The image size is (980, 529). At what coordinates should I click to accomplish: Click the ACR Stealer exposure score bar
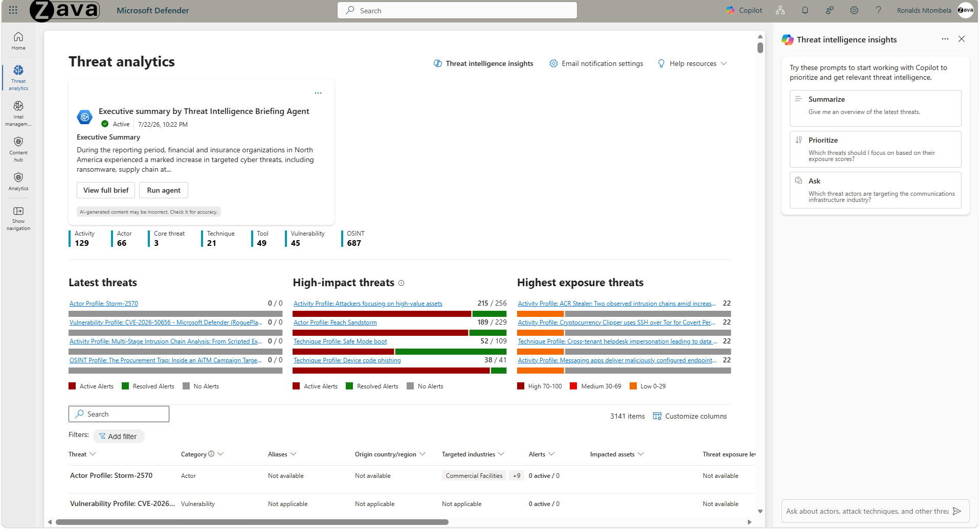624,314
